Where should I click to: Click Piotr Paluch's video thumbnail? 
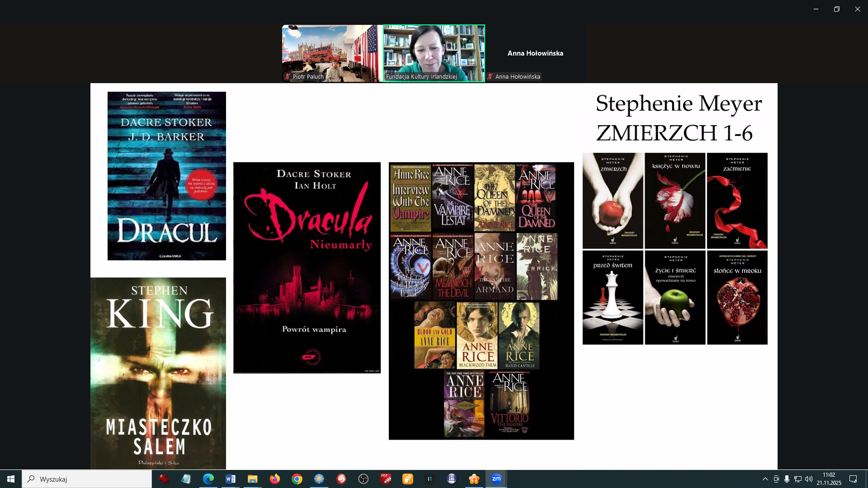332,53
